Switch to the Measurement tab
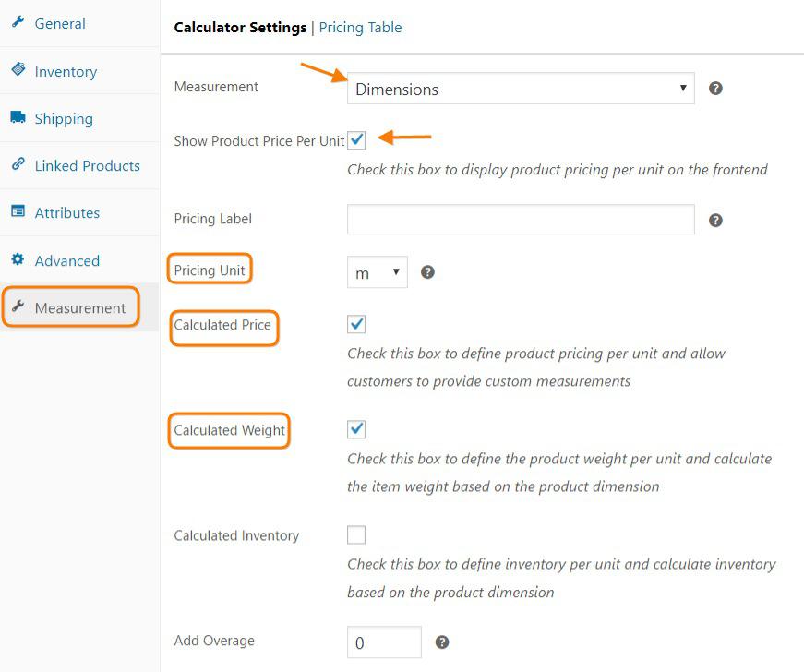Image resolution: width=804 pixels, height=672 pixels. tap(79, 307)
